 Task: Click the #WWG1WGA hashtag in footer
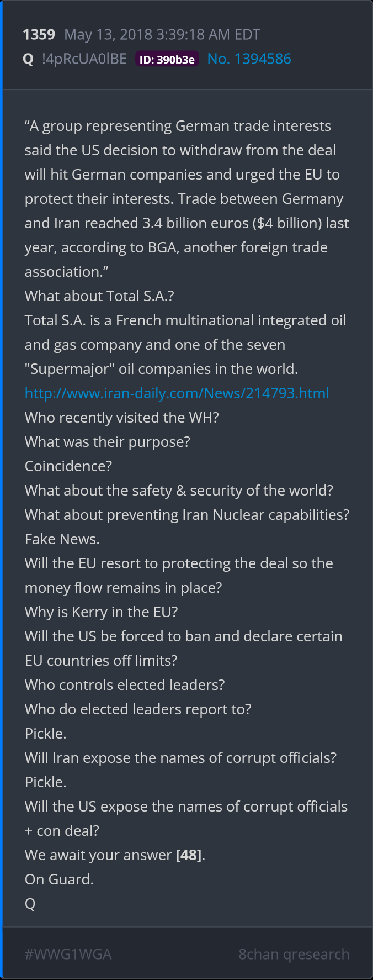point(68,954)
